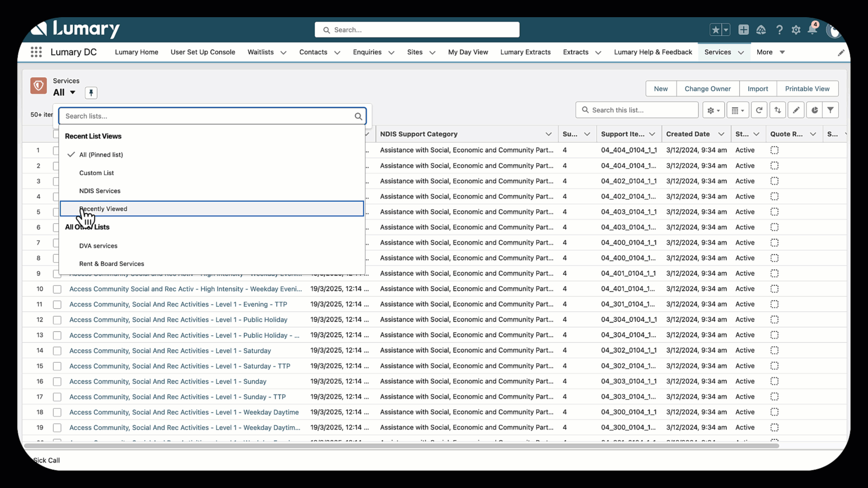Select checkbox for row 15
This screenshot has width=868, height=488.
tap(57, 366)
